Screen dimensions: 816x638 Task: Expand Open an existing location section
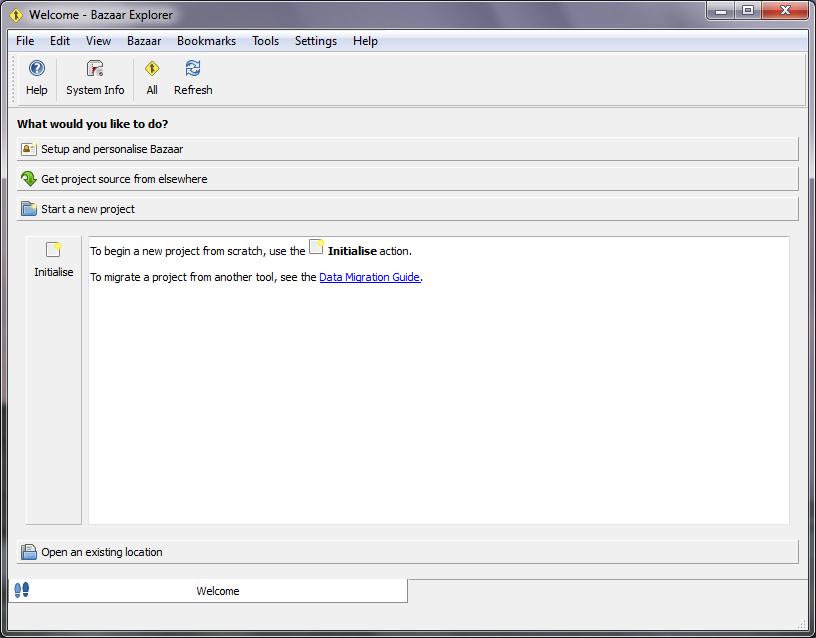coord(407,552)
